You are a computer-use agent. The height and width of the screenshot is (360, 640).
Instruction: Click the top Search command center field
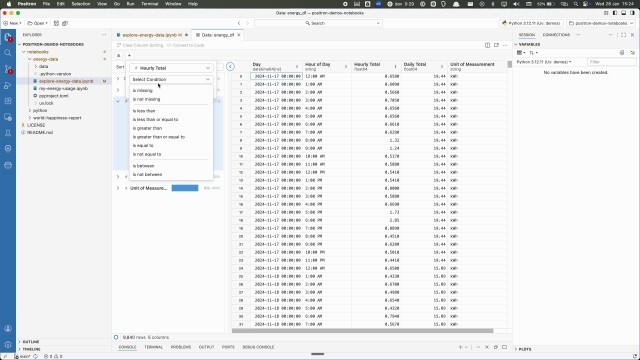(x=318, y=23)
